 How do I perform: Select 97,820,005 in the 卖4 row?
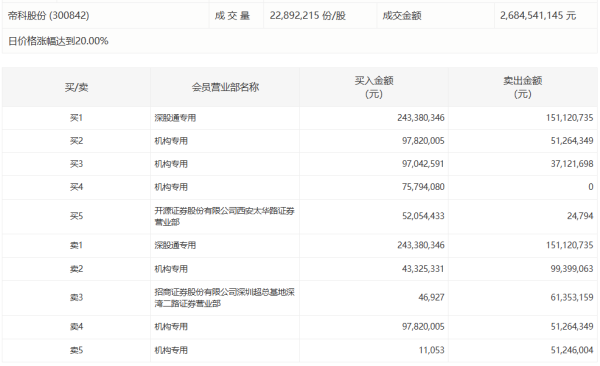tap(423, 327)
